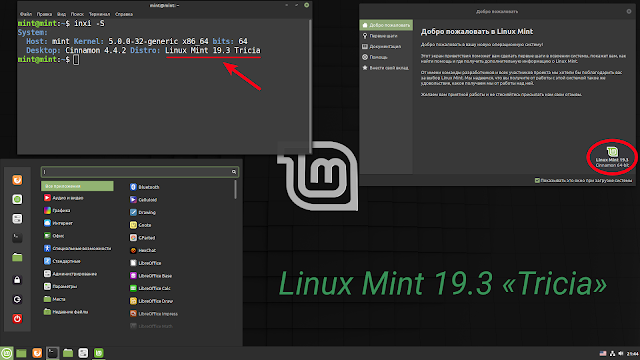Click the Linux Mint menu button on the panel
640x360 pixels.
tap(7, 353)
